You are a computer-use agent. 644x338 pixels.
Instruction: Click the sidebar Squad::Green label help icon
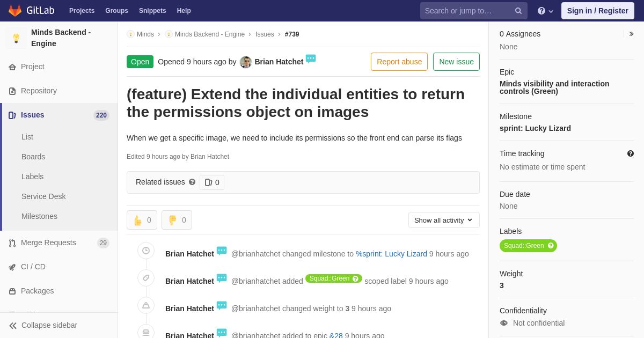(x=551, y=246)
